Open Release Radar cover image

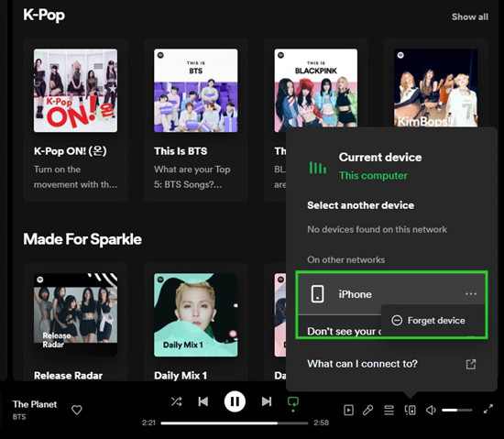coord(75,315)
